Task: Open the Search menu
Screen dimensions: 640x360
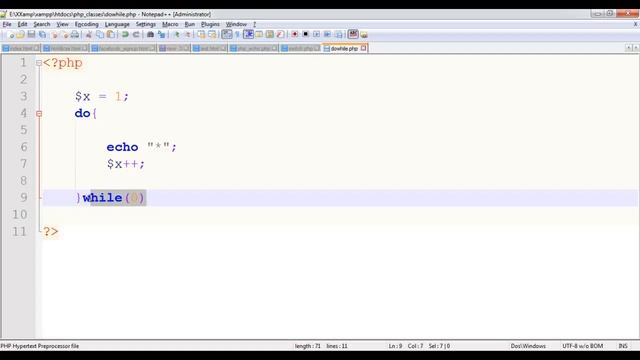Action: (42, 24)
